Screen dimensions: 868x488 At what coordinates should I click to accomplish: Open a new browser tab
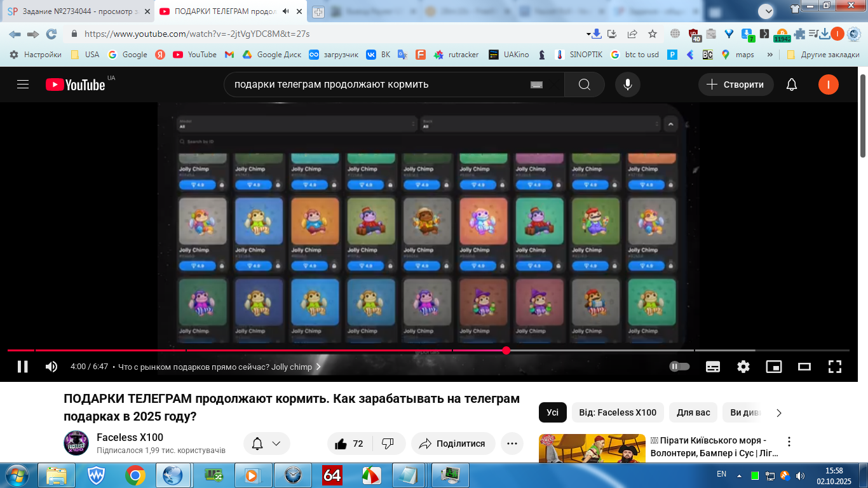(x=318, y=12)
